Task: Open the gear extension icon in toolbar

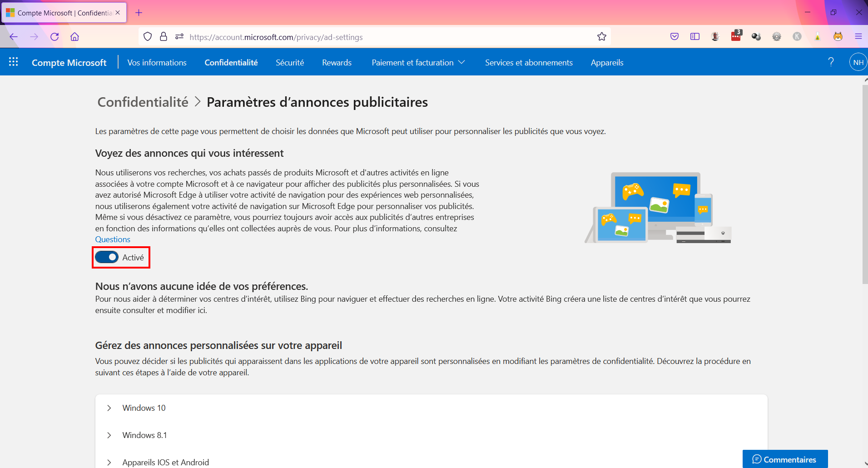Action: pos(777,37)
